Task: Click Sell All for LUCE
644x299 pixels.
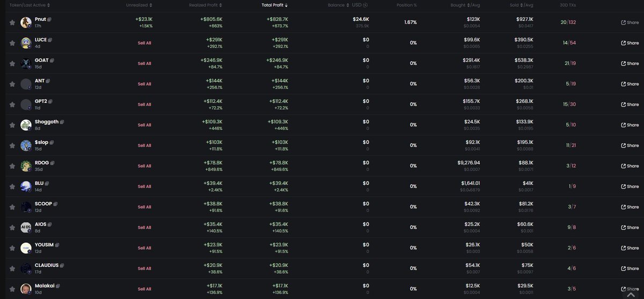Action: pos(144,43)
